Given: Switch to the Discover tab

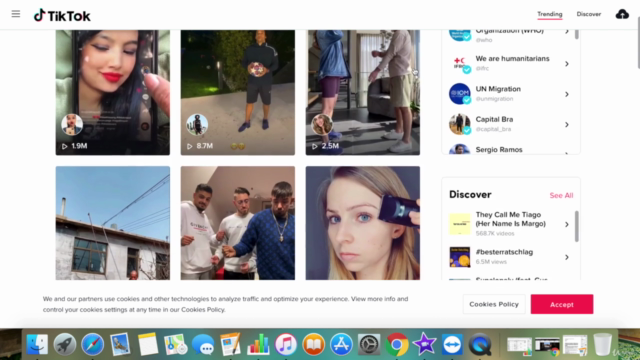Looking at the screenshot, I should click(x=589, y=14).
